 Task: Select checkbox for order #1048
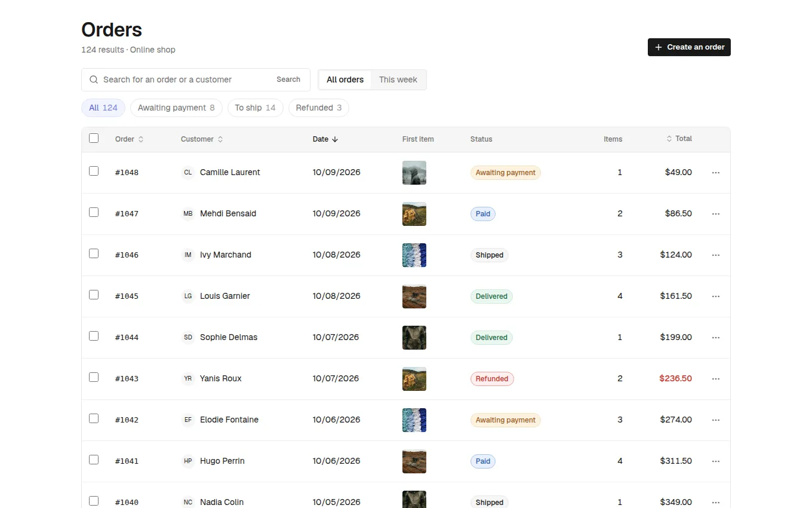(x=94, y=171)
